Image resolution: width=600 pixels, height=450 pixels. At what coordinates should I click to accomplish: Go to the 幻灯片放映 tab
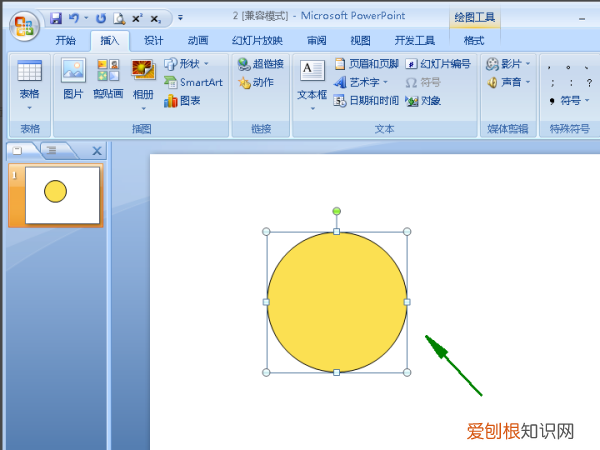[257, 40]
